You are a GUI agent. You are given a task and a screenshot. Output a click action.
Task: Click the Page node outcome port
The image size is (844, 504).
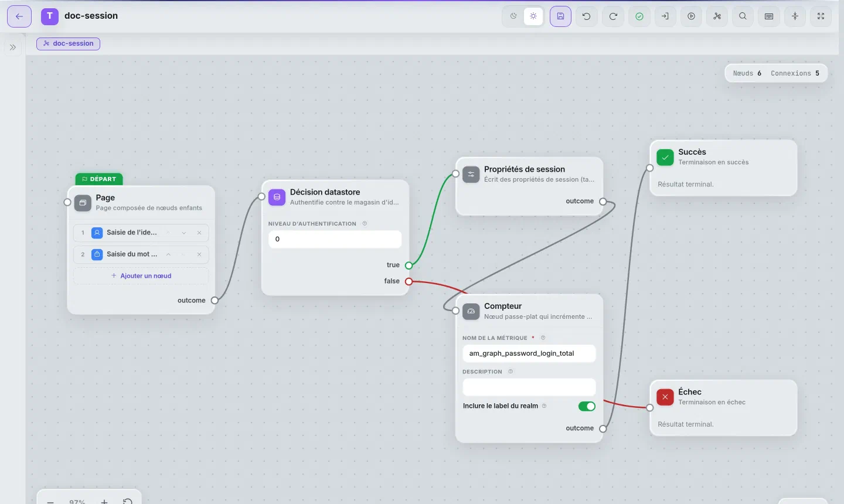215,300
